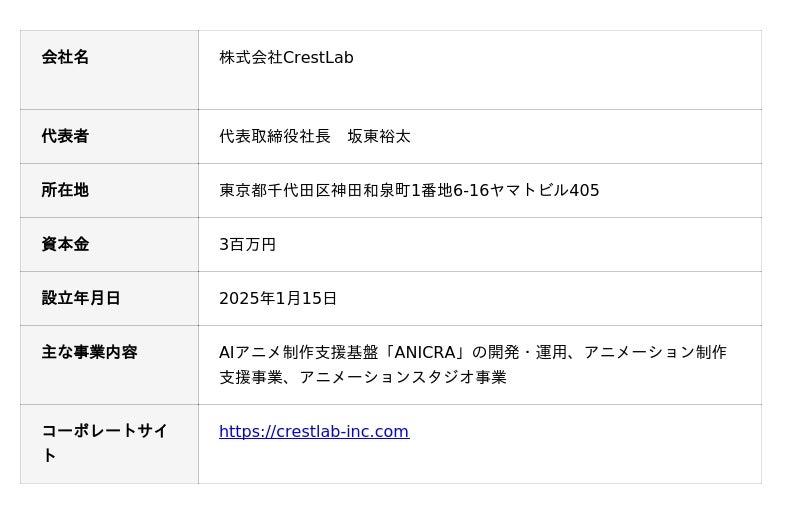The image size is (800, 514).
Task: Open the crestlab-inc.com corporate site link
Action: [x=314, y=432]
